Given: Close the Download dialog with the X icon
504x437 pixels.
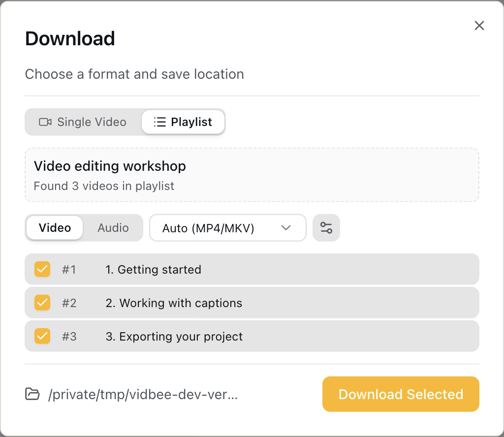Looking at the screenshot, I should 479,26.
